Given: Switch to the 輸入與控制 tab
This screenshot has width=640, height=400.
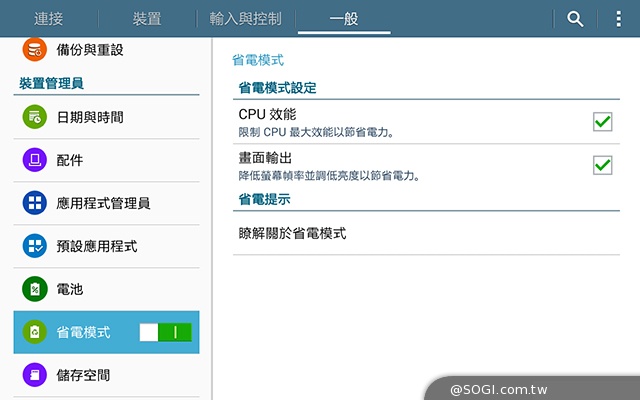Looking at the screenshot, I should pyautogui.click(x=246, y=19).
